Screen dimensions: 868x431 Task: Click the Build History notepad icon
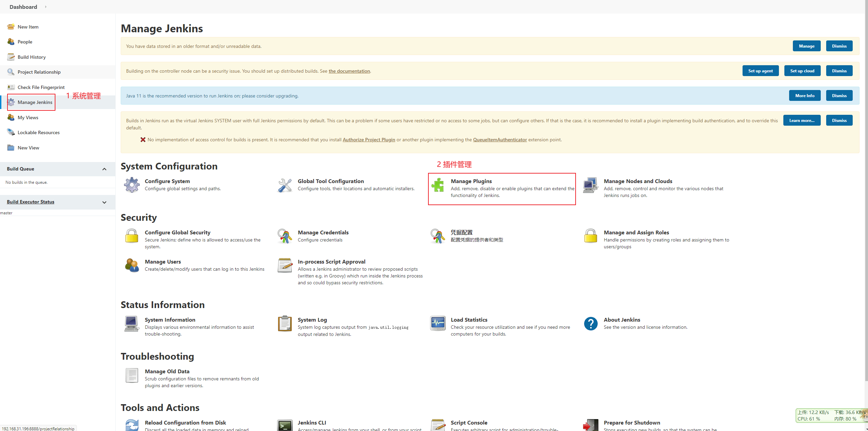pyautogui.click(x=11, y=57)
